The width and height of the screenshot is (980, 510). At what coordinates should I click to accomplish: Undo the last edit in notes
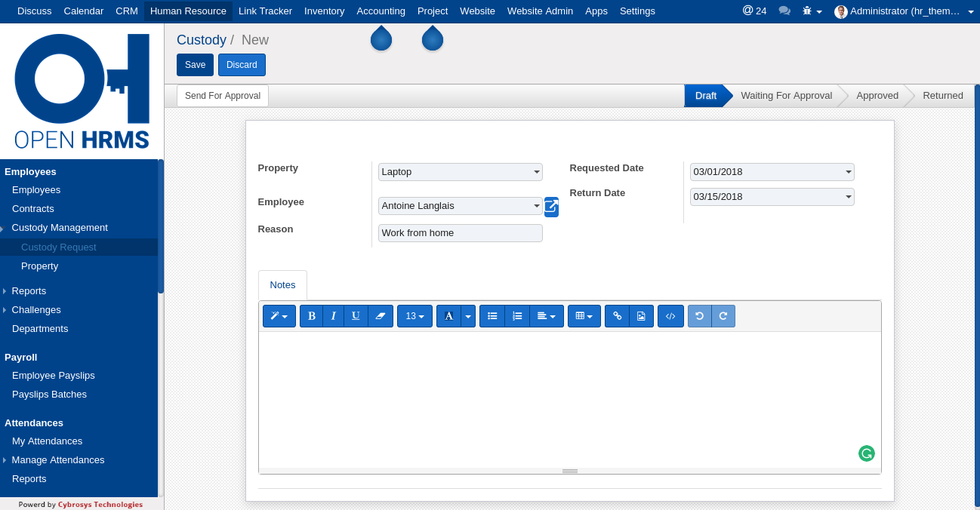click(x=699, y=316)
